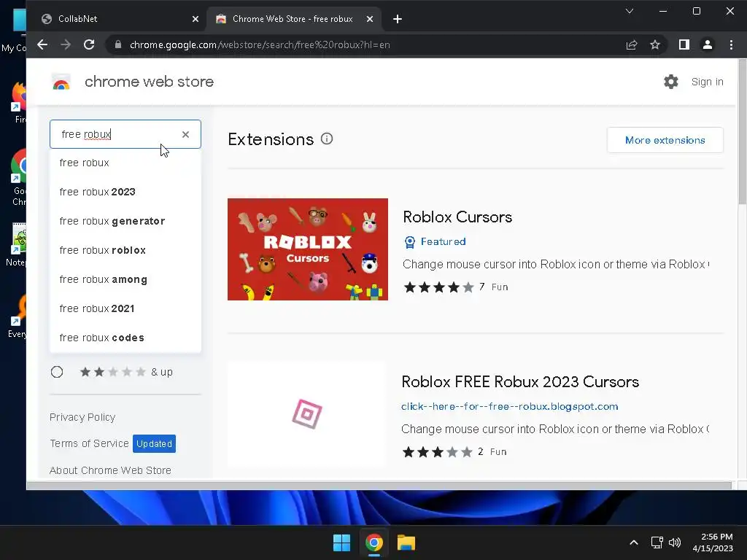The height and width of the screenshot is (560, 747).
Task: Switch to the CollabNet tab
Action: (x=117, y=19)
